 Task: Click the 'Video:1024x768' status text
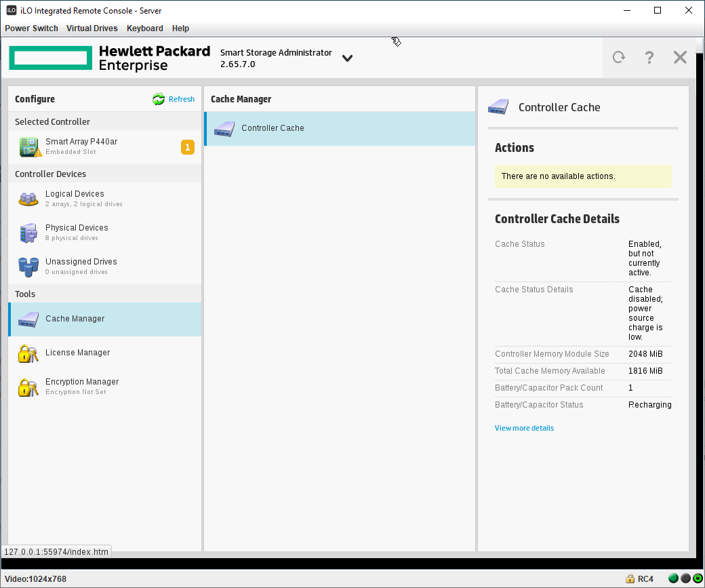pos(35,579)
